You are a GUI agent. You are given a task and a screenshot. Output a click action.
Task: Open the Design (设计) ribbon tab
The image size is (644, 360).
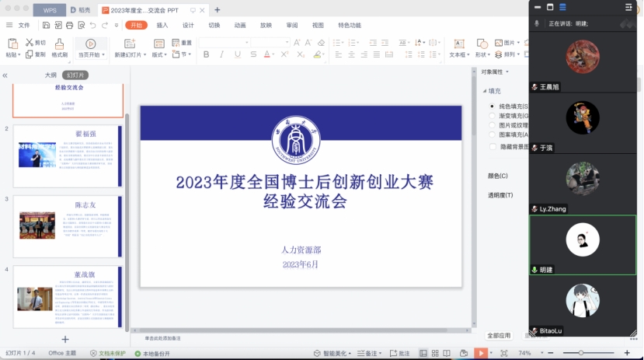188,25
